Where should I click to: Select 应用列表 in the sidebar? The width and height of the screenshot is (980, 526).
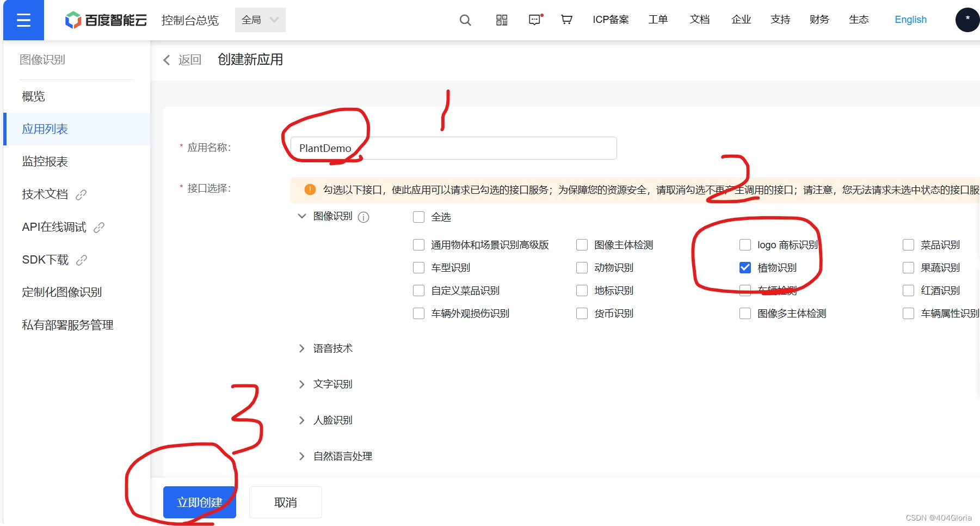[x=77, y=129]
